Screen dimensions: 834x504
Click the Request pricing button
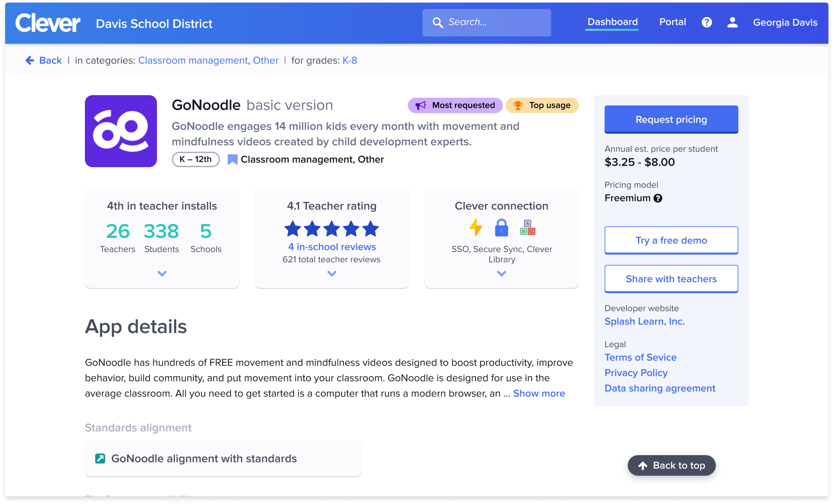point(671,120)
